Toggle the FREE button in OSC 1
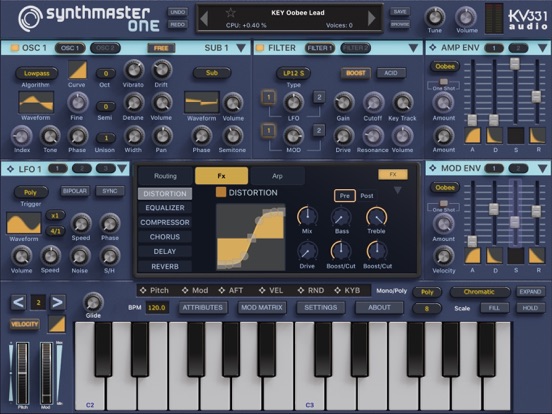The image size is (552, 414). click(161, 48)
